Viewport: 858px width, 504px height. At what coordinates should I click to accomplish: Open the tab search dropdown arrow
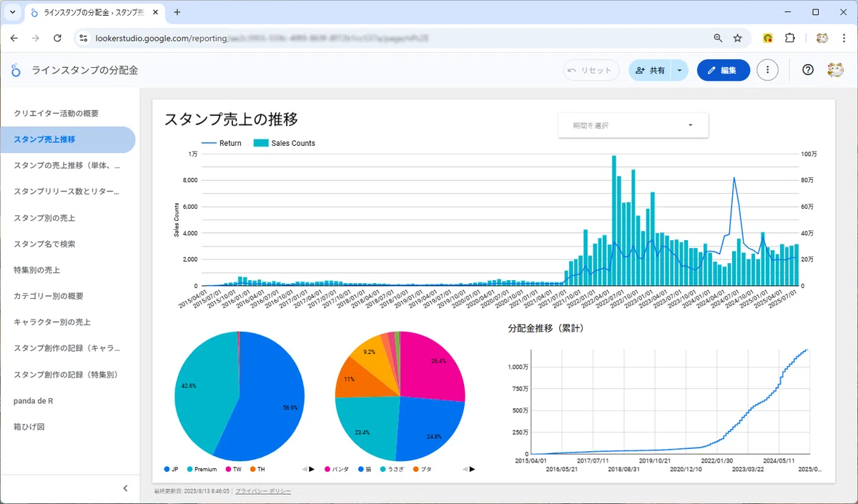coord(12,12)
